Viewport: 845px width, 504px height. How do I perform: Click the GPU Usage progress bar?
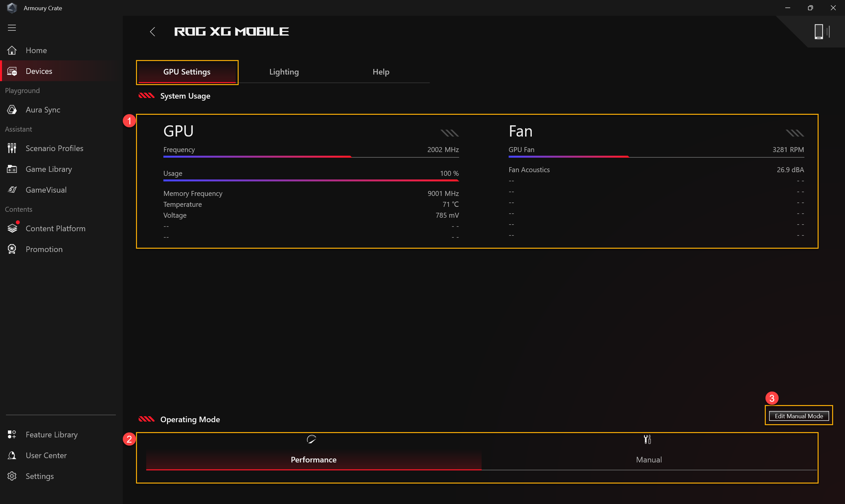tap(311, 180)
